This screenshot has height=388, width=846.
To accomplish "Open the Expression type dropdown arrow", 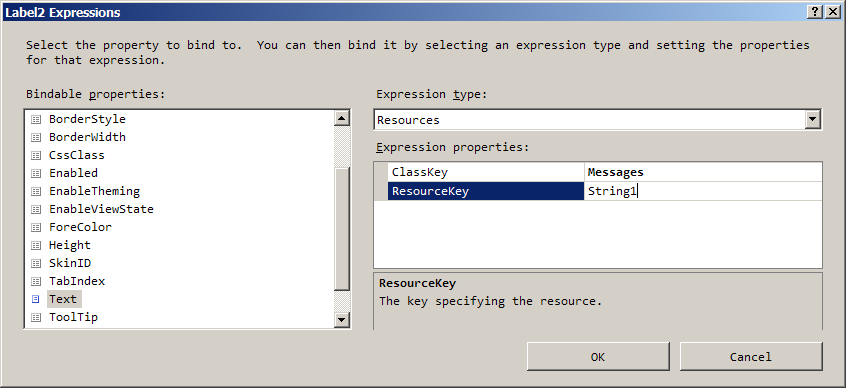I will click(x=813, y=120).
